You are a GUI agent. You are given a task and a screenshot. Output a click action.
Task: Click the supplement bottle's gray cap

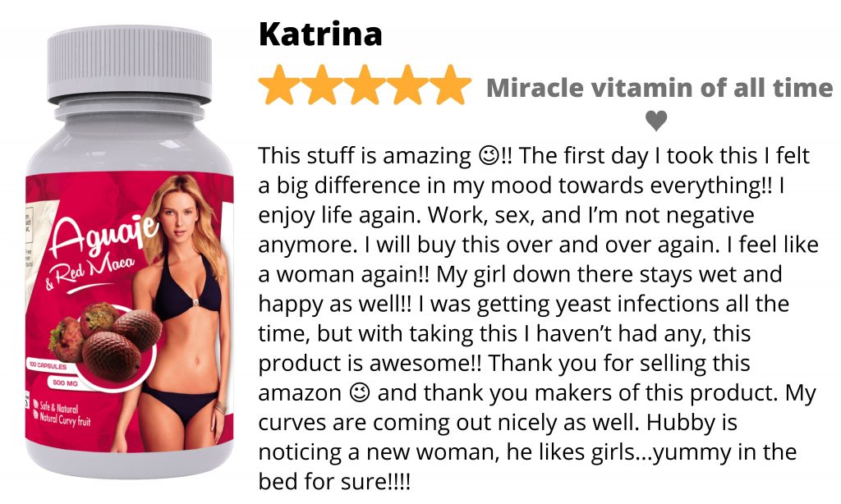(129, 65)
